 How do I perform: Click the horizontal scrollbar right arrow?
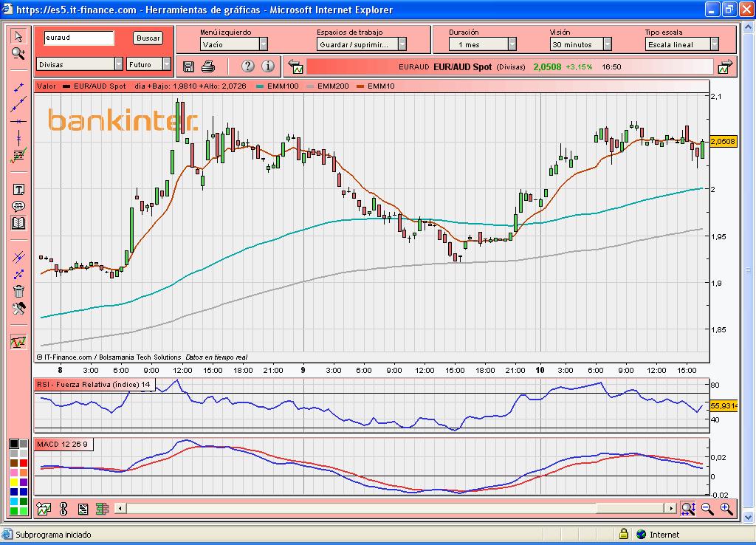click(x=670, y=508)
